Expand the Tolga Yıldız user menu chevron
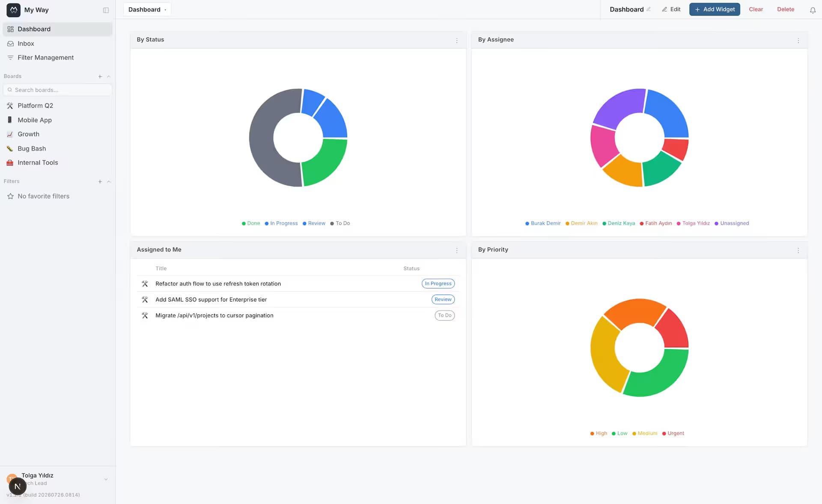 [x=106, y=480]
